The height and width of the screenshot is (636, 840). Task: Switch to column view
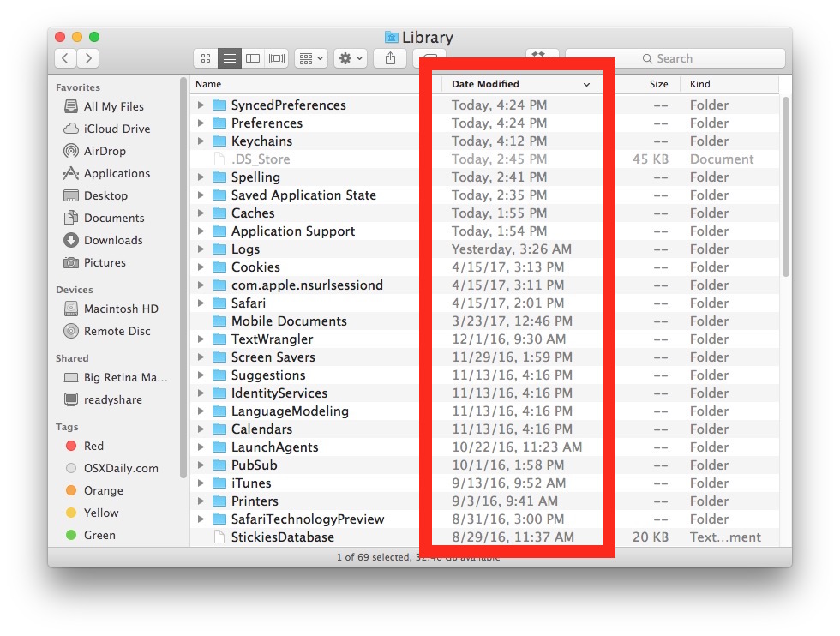tap(253, 57)
